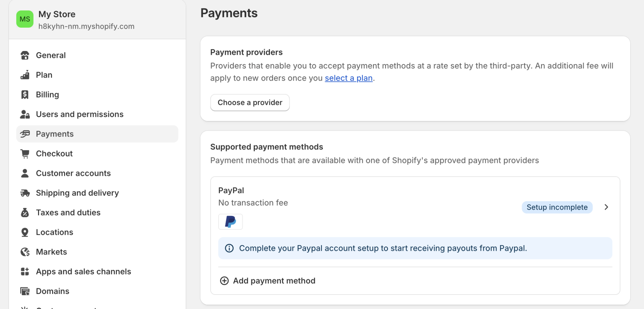The width and height of the screenshot is (644, 309).
Task: Click the Choose a provider button
Action: pyautogui.click(x=250, y=102)
